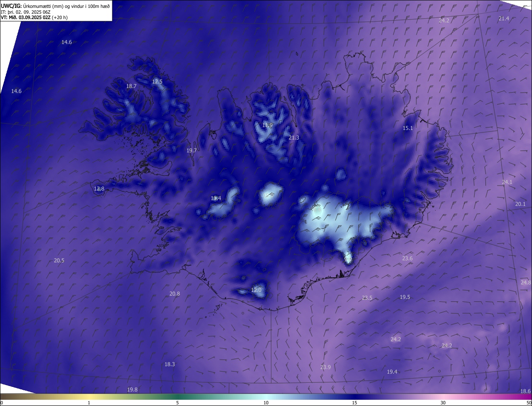This screenshot has height=406, width=532.
Task: Click the 19.5 value label
Action: coord(405,297)
